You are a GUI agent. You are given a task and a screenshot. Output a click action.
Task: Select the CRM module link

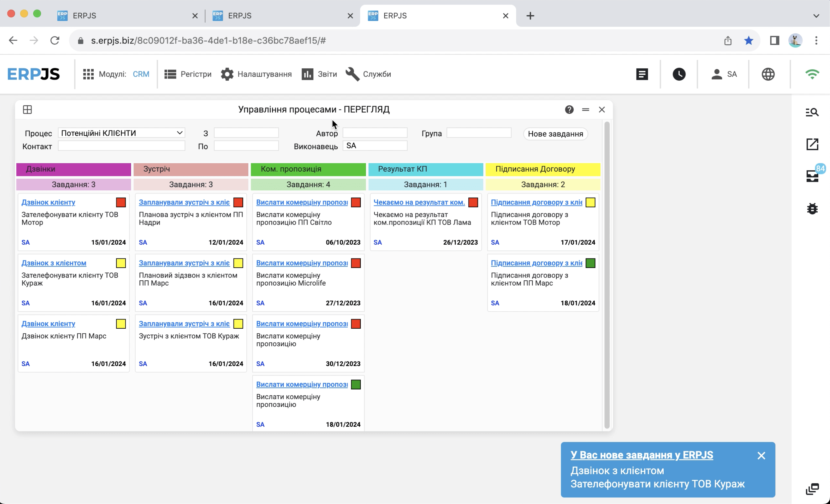point(141,74)
